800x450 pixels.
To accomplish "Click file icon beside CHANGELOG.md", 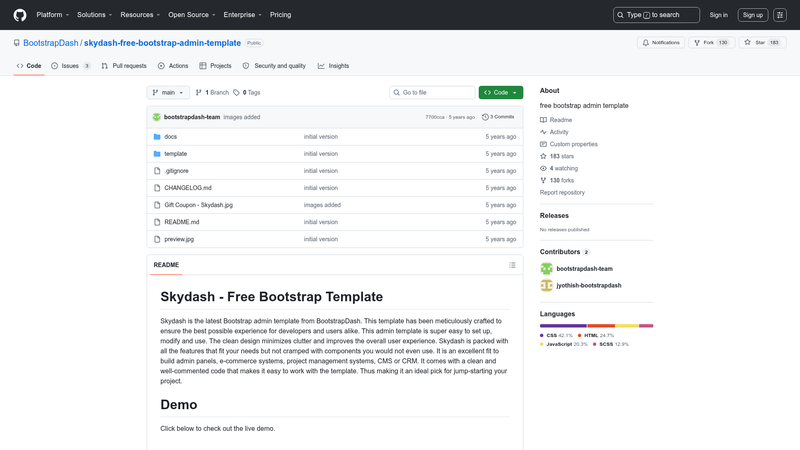I will pyautogui.click(x=157, y=188).
